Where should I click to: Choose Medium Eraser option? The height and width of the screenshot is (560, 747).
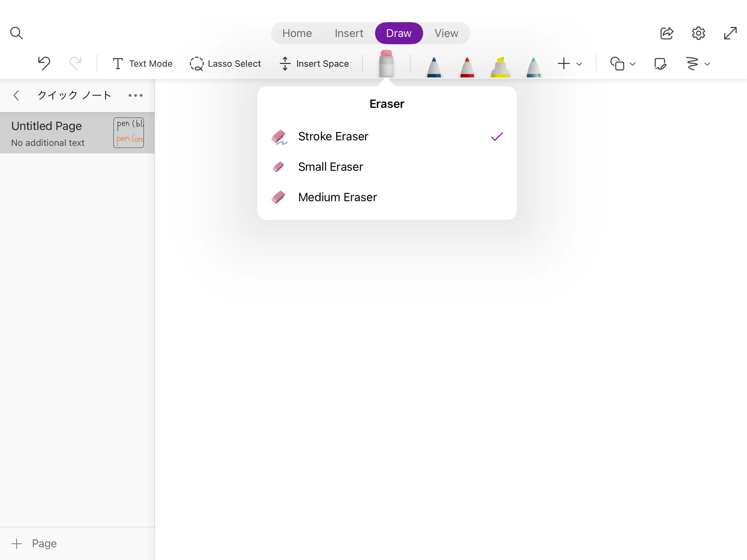337,197
